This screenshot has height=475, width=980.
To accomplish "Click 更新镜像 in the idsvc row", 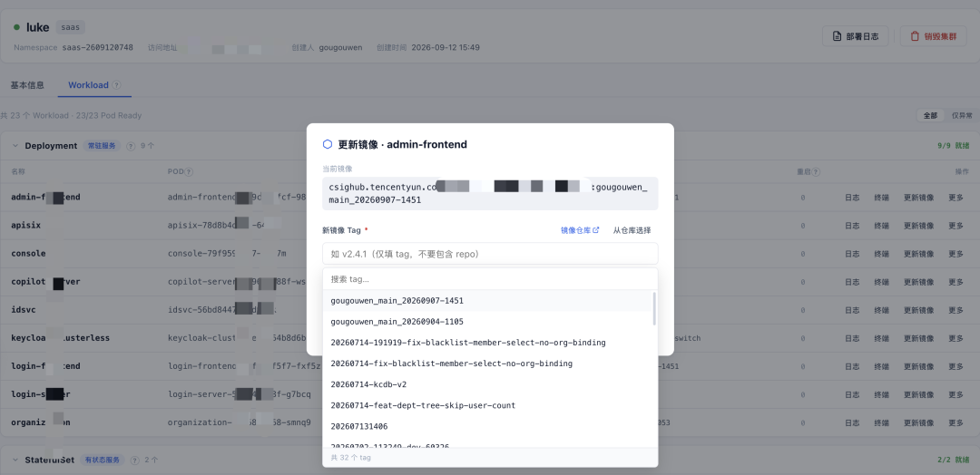I will [918, 310].
